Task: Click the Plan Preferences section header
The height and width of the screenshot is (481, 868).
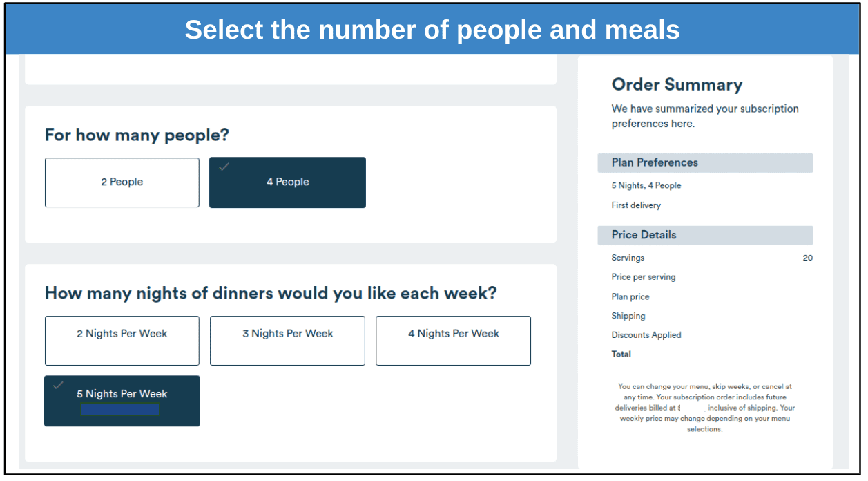Action: (x=705, y=163)
